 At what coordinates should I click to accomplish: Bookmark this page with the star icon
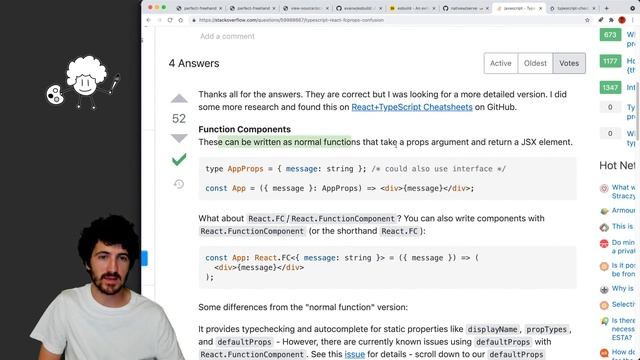[x=587, y=20]
